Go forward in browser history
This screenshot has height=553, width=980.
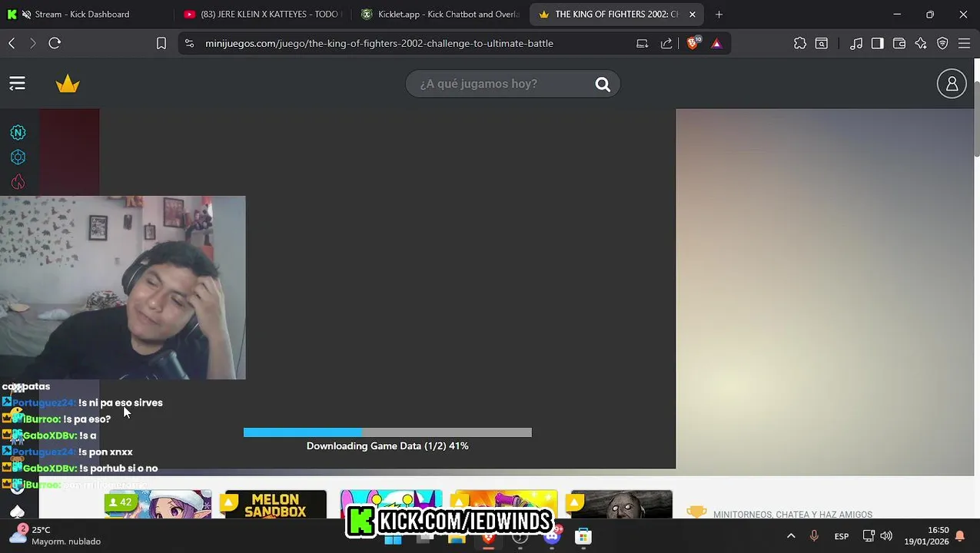(32, 43)
